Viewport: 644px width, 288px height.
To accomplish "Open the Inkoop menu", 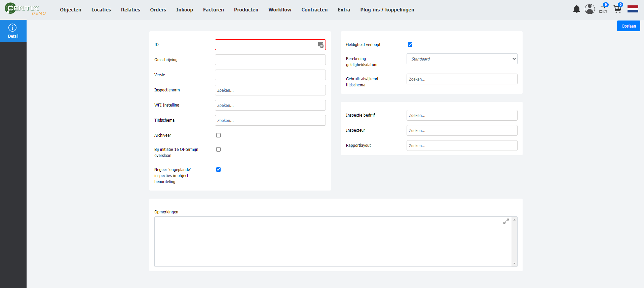I will (x=185, y=10).
